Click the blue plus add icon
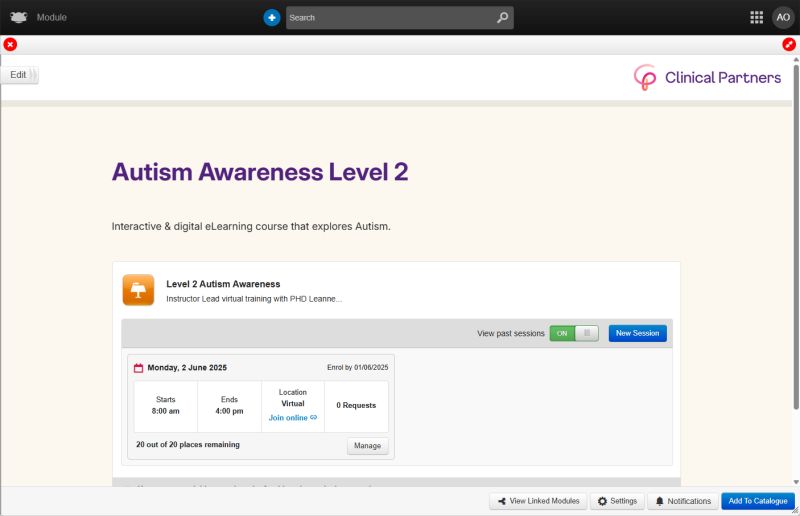Viewport: 800px width, 516px height. click(x=272, y=17)
